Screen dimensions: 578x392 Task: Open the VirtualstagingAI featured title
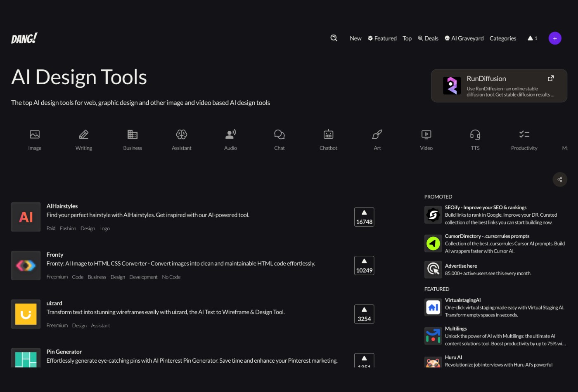463,300
